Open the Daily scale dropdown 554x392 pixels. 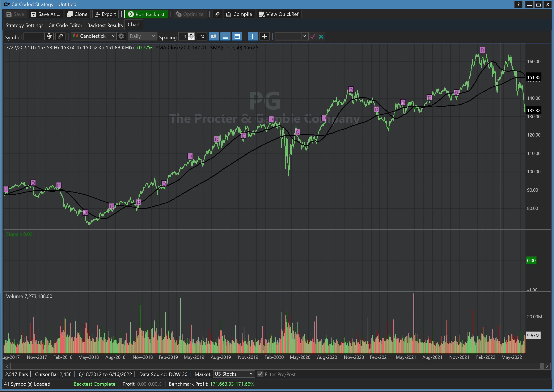[142, 36]
